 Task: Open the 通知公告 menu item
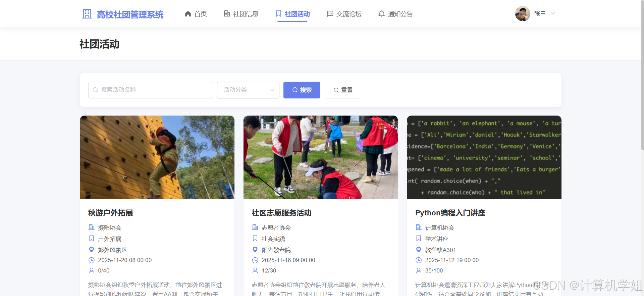click(x=396, y=14)
